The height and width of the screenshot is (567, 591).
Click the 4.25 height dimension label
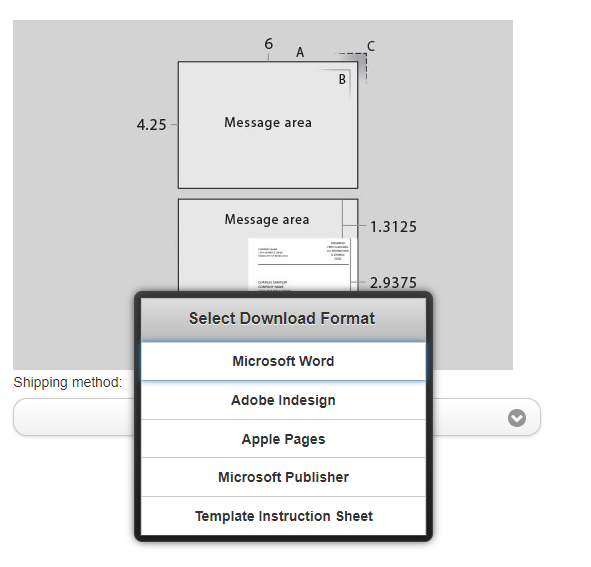151,124
